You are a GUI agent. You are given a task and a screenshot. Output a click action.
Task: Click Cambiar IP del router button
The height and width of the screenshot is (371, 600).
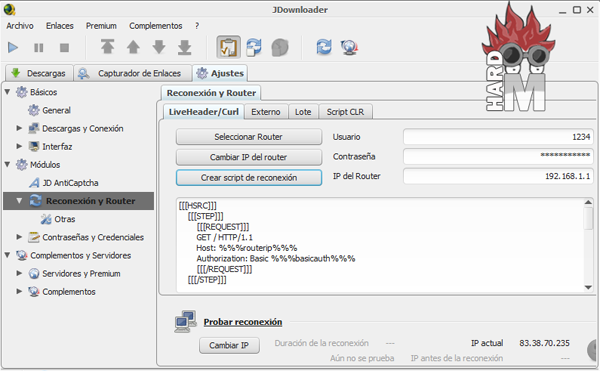click(x=249, y=157)
